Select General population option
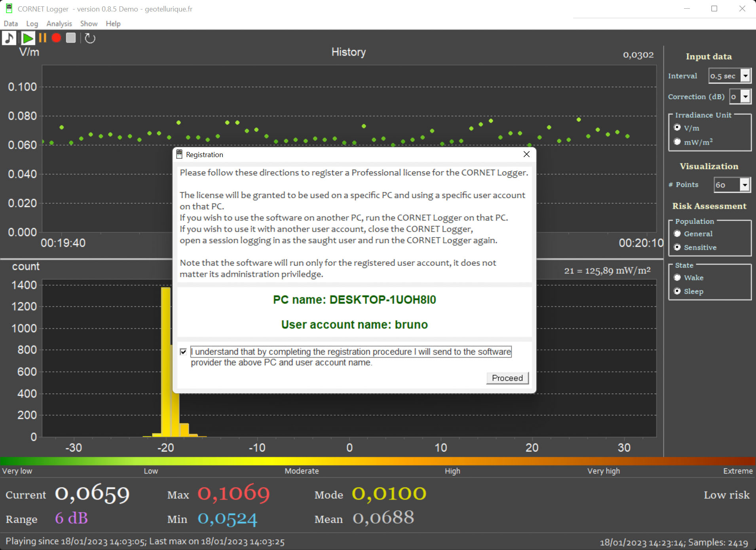Screen dimensions: 756x550 click(x=677, y=233)
